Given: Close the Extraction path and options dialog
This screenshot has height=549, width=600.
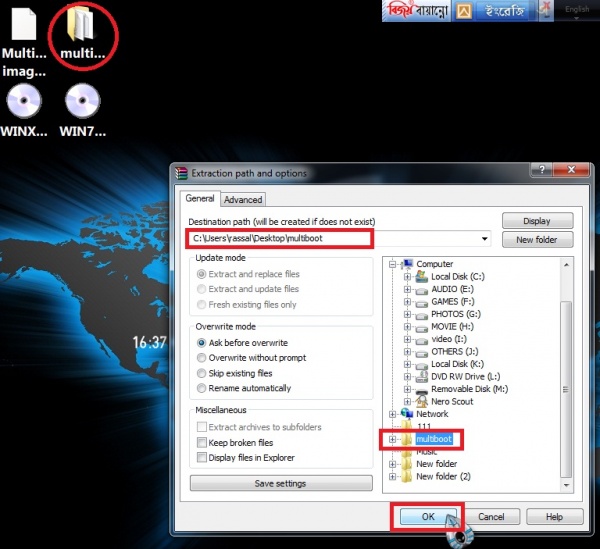Looking at the screenshot, I should click(571, 169).
